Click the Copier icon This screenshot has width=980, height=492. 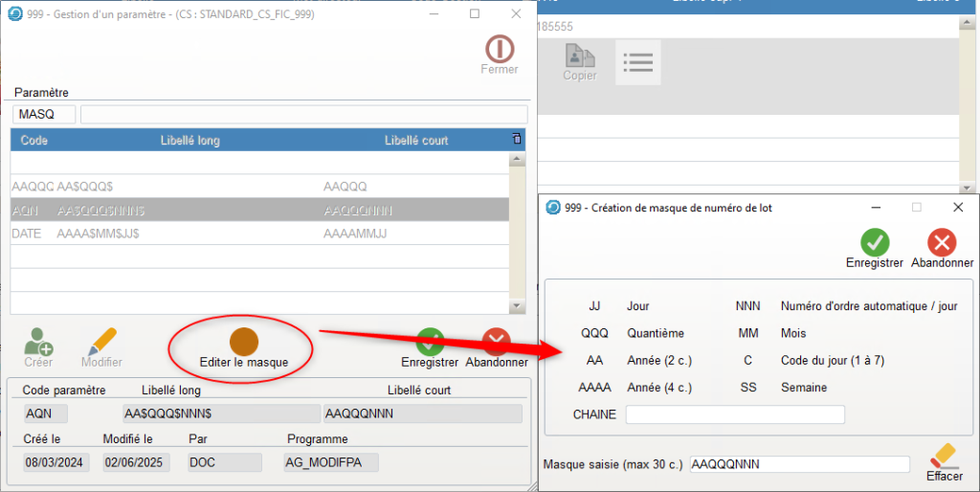(x=579, y=57)
